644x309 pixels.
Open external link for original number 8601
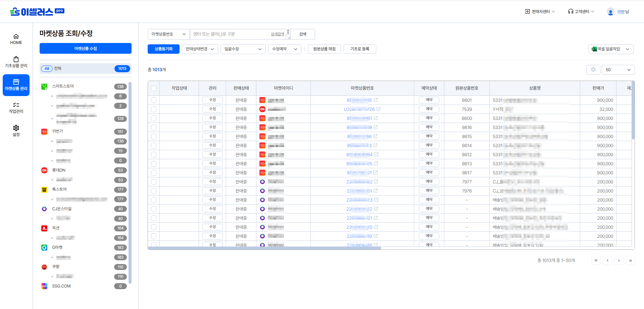click(376, 100)
